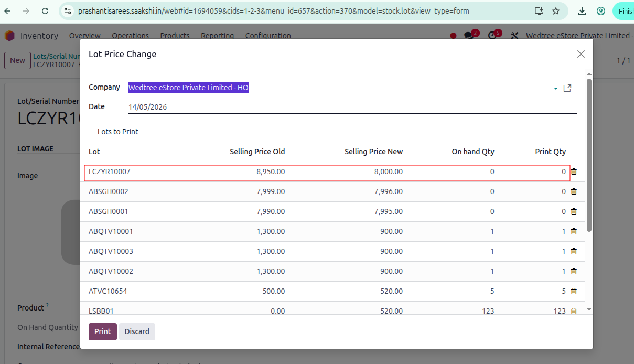Screen dimensions: 634x364
Task: Delete the ABSGH0002 lot row
Action: point(574,191)
